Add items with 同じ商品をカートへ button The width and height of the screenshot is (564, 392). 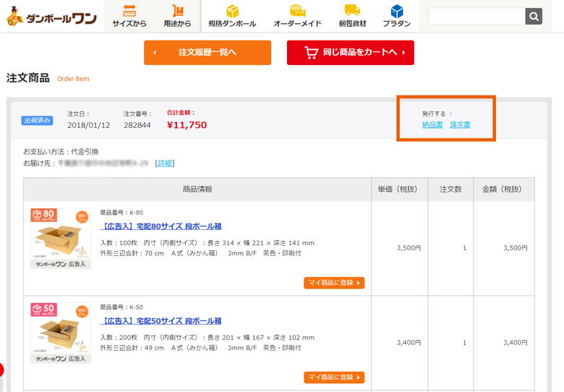point(351,53)
